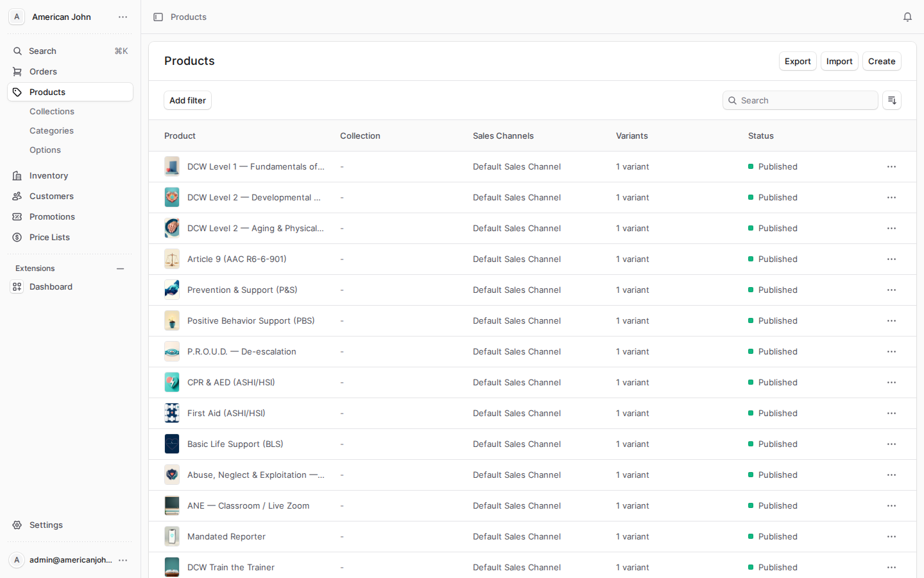The width and height of the screenshot is (924, 578).
Task: Open the Add filter dropdown
Action: point(187,100)
